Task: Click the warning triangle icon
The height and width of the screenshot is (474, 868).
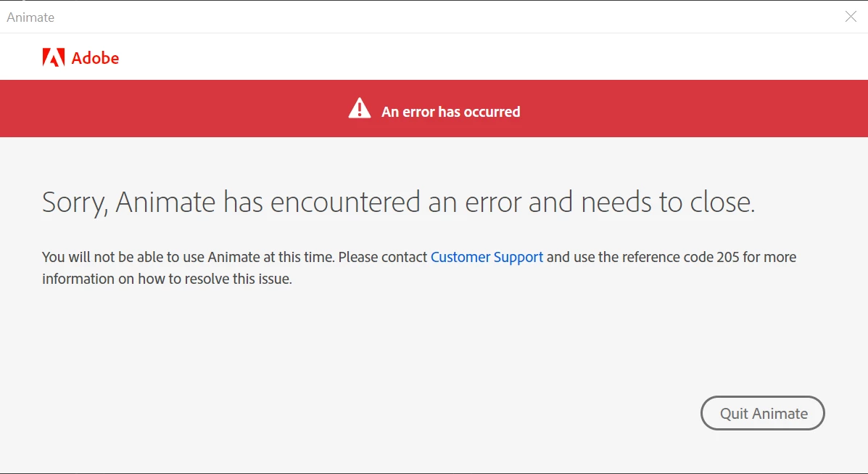Action: click(359, 109)
